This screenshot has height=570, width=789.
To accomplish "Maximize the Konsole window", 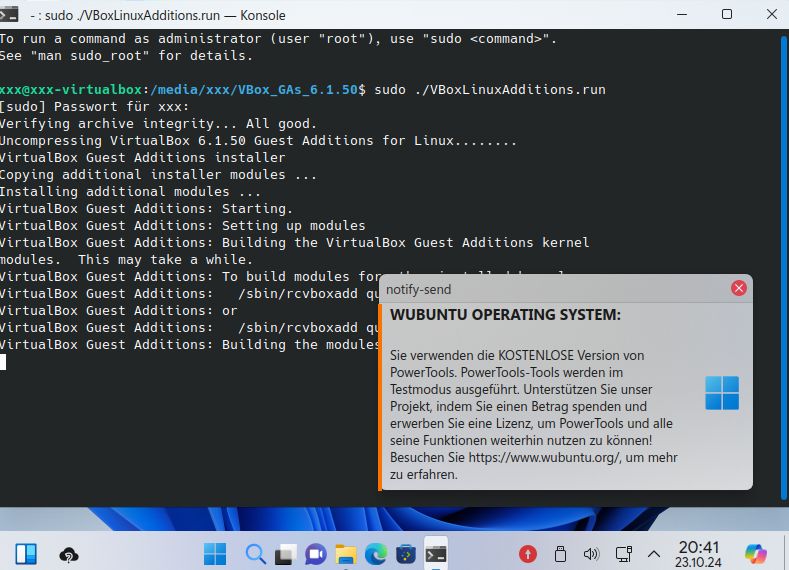I will pyautogui.click(x=727, y=15).
